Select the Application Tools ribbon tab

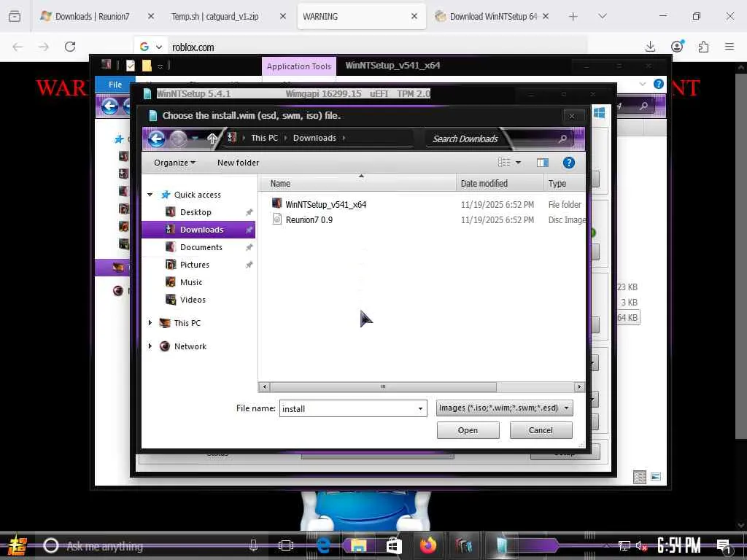298,66
